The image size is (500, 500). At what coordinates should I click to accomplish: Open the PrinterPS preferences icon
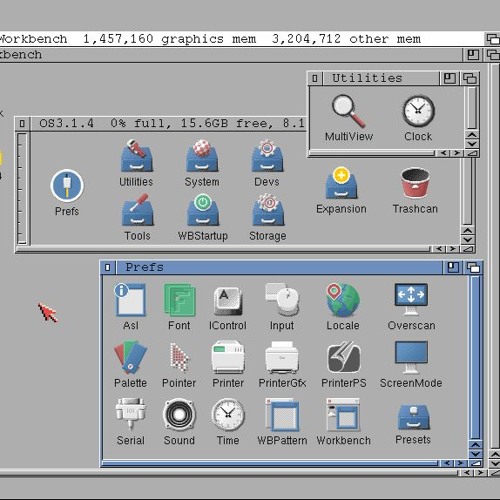[344, 357]
